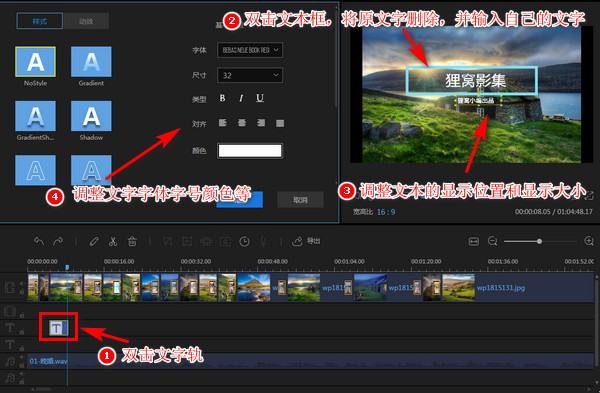This screenshot has width=600, height=393.
Task: Toggle italic I formatting
Action: coord(241,98)
